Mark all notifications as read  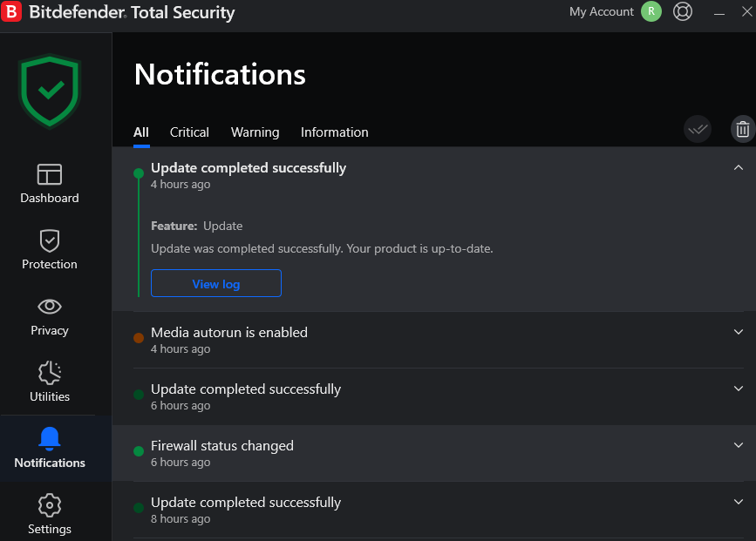698,129
